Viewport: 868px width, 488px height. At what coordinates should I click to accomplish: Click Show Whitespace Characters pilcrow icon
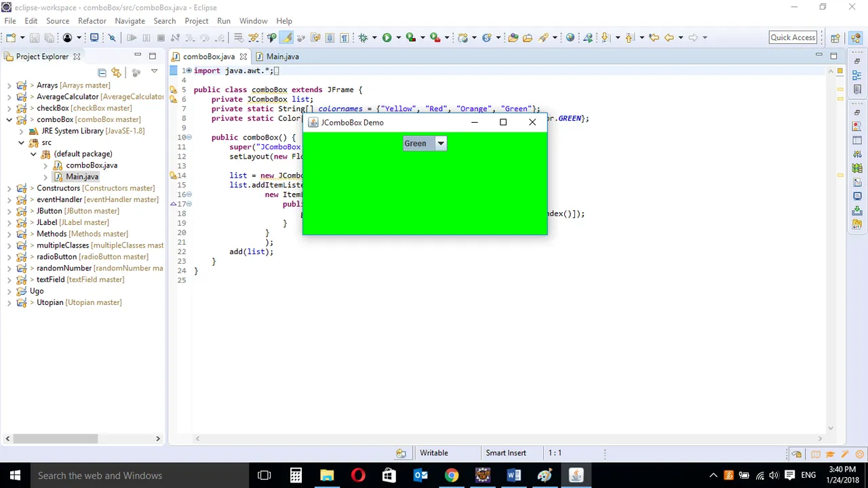pos(344,38)
